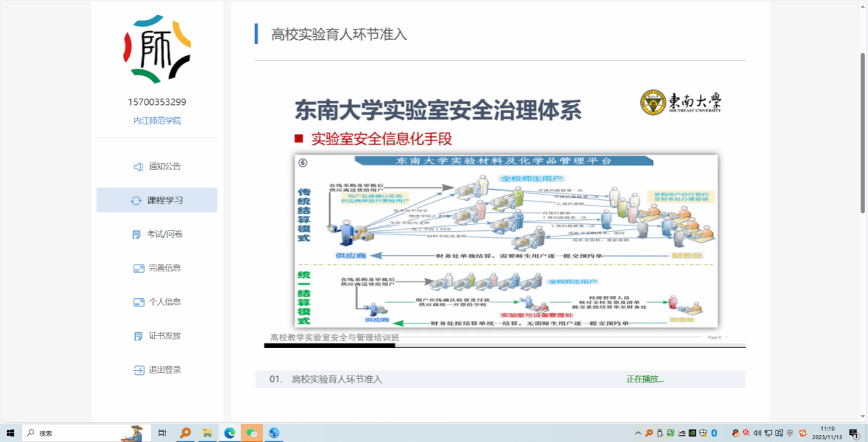Click the 通知公告 speaker icon in sidebar

click(138, 167)
